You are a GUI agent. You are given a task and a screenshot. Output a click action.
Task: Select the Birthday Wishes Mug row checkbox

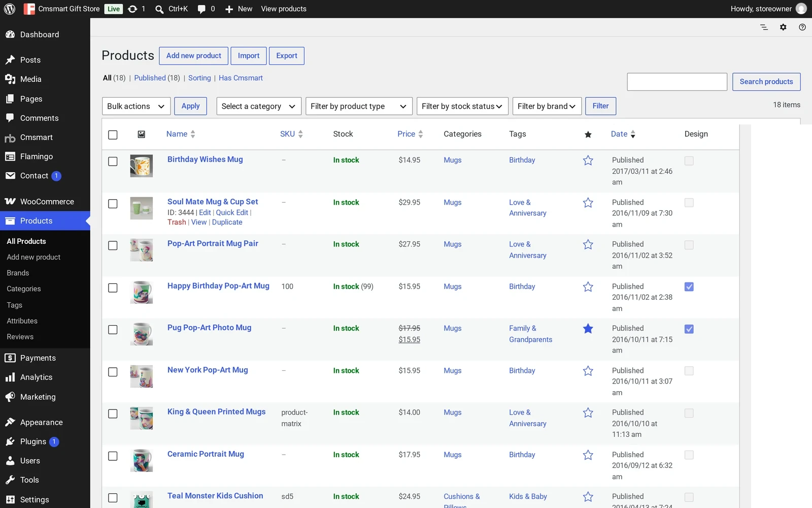113,162
